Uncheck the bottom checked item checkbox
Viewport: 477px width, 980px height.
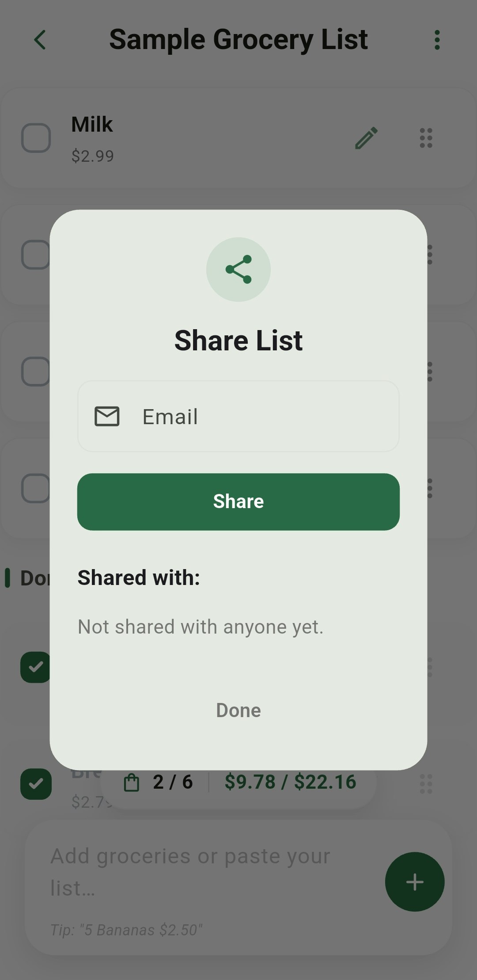[36, 784]
